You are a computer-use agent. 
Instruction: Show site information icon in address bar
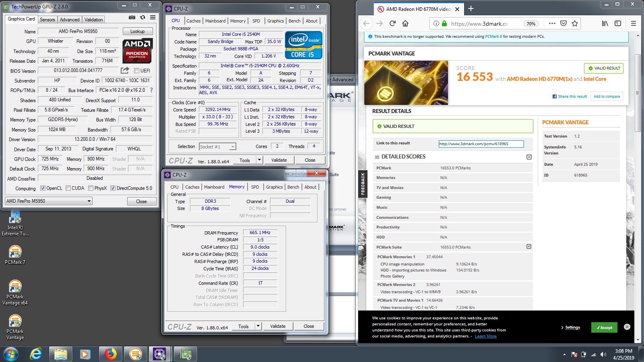click(x=436, y=24)
